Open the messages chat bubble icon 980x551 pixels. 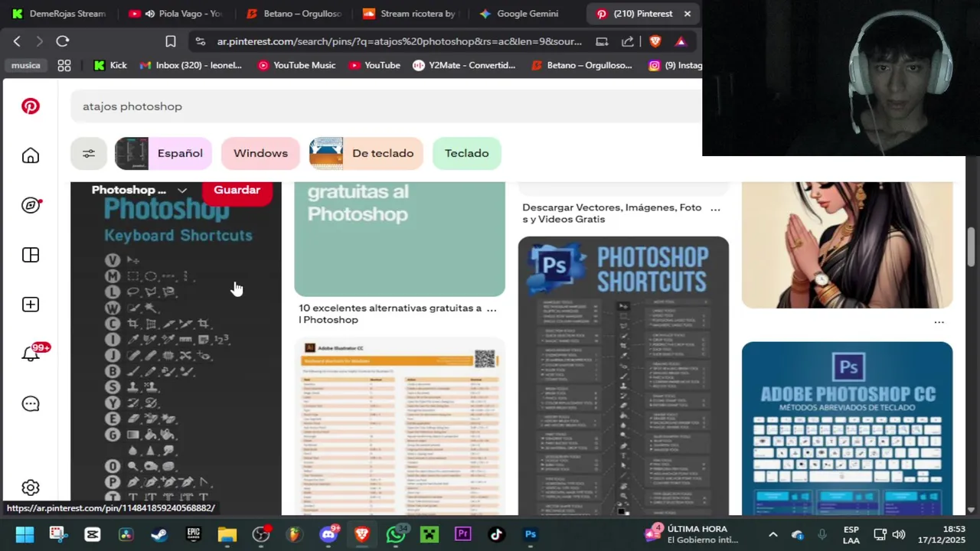click(x=31, y=404)
